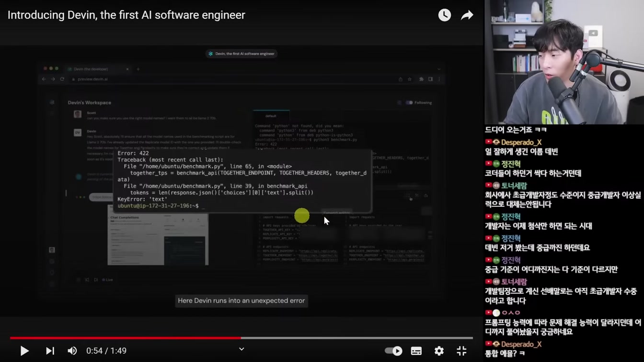Click the browser share/upload icon
The image size is (644, 362).
coord(401,79)
